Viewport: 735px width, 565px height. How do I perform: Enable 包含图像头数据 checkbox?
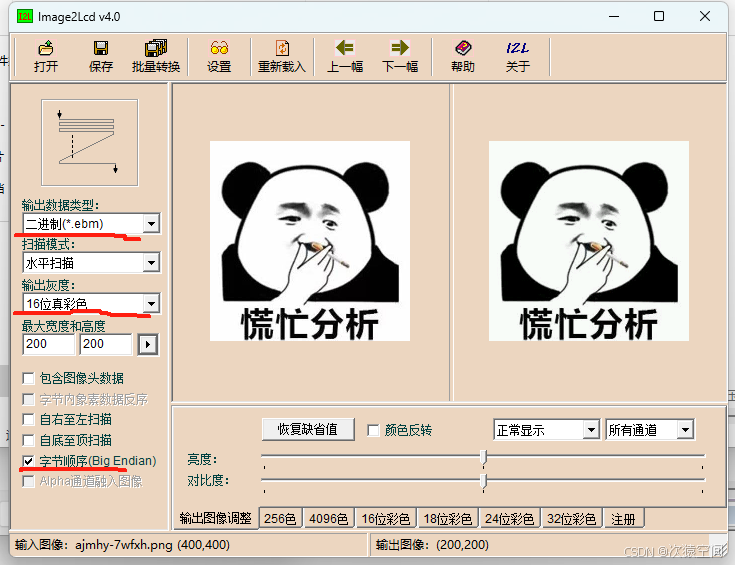tap(29, 378)
